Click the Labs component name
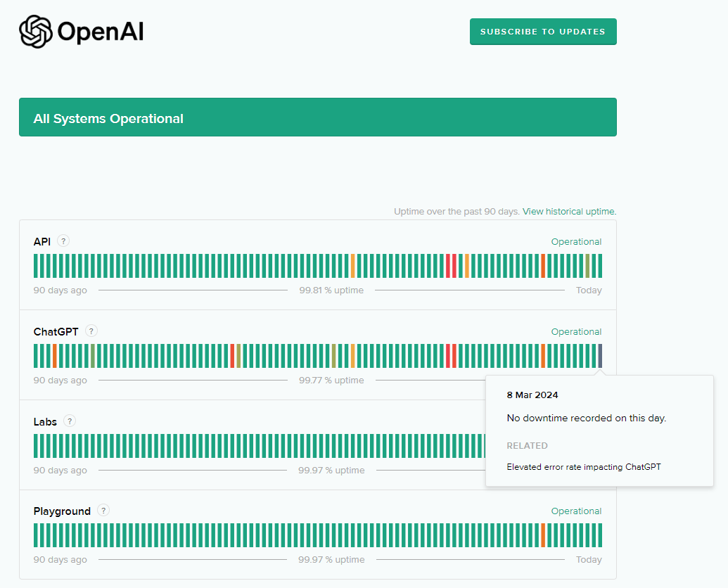728x588 pixels. [45, 422]
